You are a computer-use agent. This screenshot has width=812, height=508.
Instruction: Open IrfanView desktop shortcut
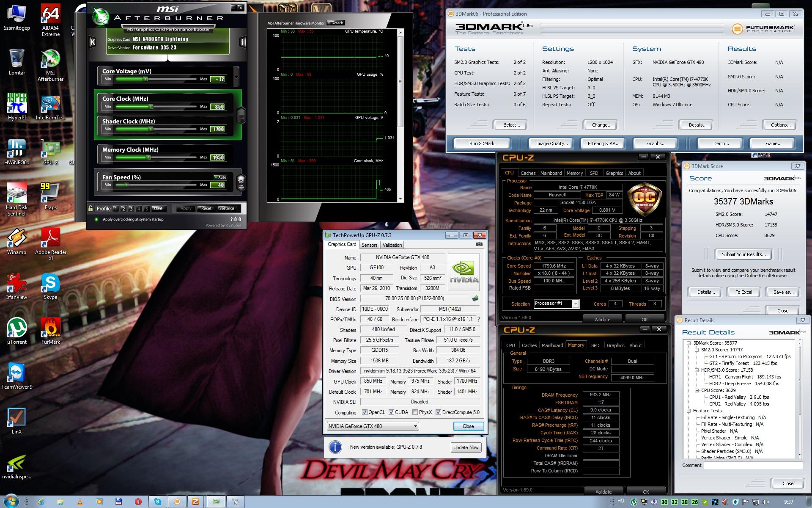click(x=16, y=287)
